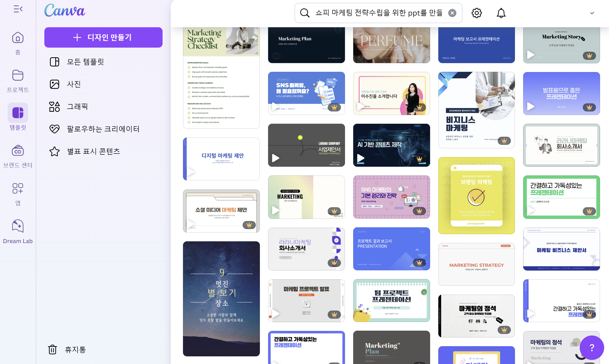The image size is (609, 364).
Task: Open 프로젝트 결과 보고서 PRESENTATION template
Action: coord(392,249)
